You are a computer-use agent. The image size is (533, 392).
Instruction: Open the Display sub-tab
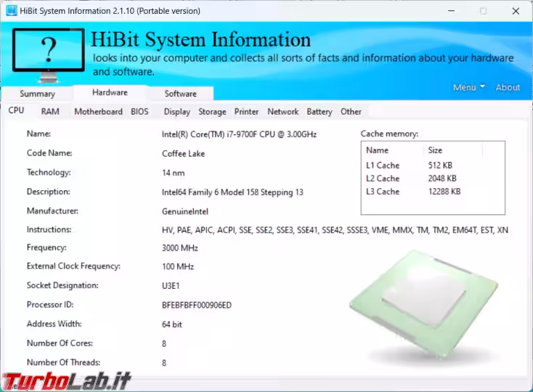coord(176,112)
